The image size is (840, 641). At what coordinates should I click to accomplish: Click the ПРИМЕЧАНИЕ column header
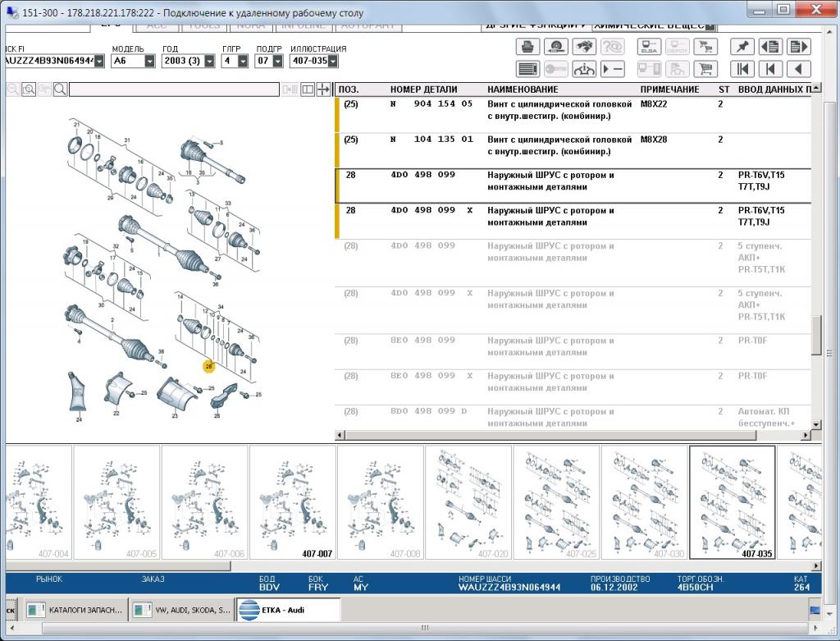(x=669, y=89)
